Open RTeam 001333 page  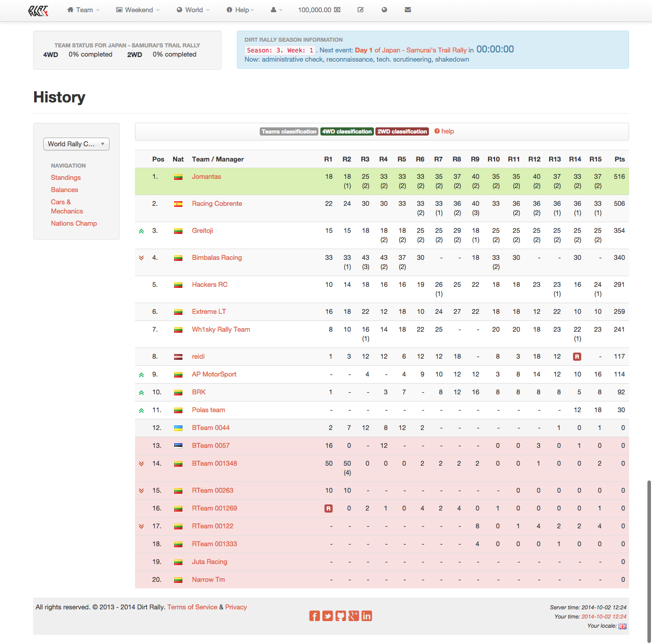tap(214, 544)
